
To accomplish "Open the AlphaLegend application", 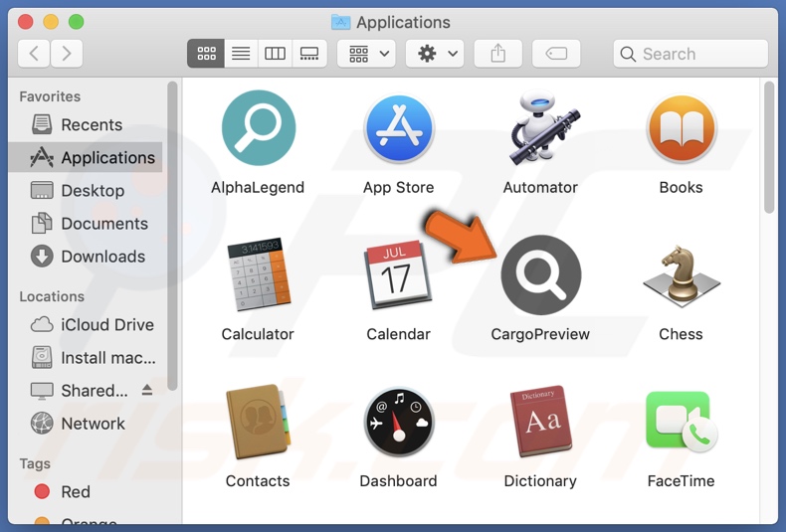I will point(258,128).
